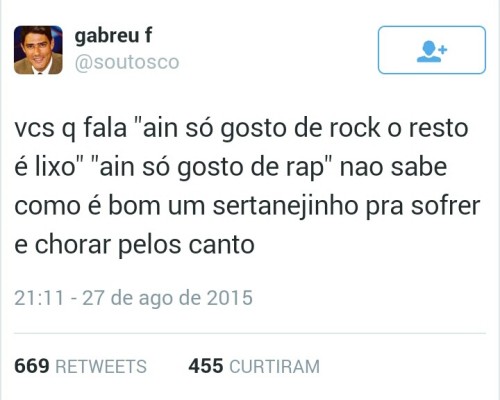The width and height of the screenshot is (500, 400).
Task: Click the outlined follow button box
Action: [432, 50]
